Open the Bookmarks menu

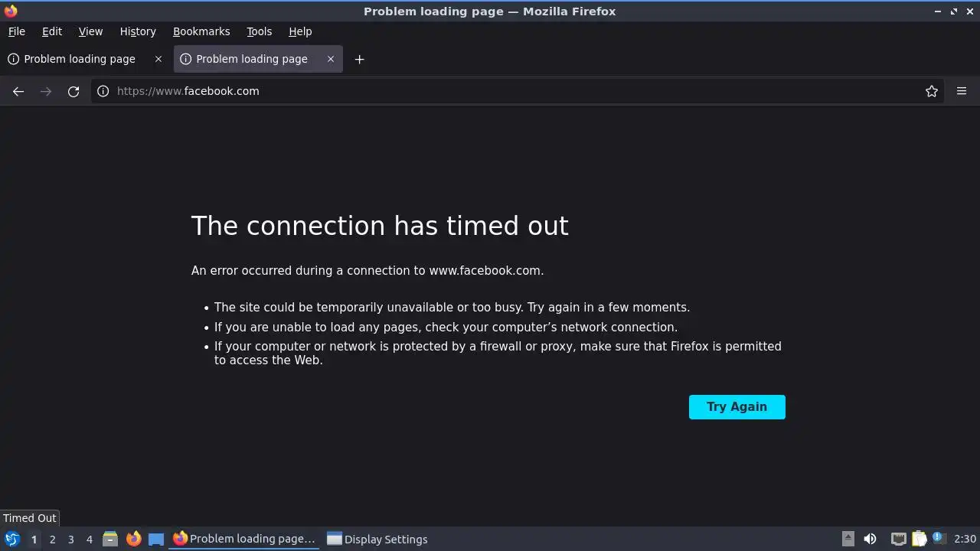click(201, 31)
